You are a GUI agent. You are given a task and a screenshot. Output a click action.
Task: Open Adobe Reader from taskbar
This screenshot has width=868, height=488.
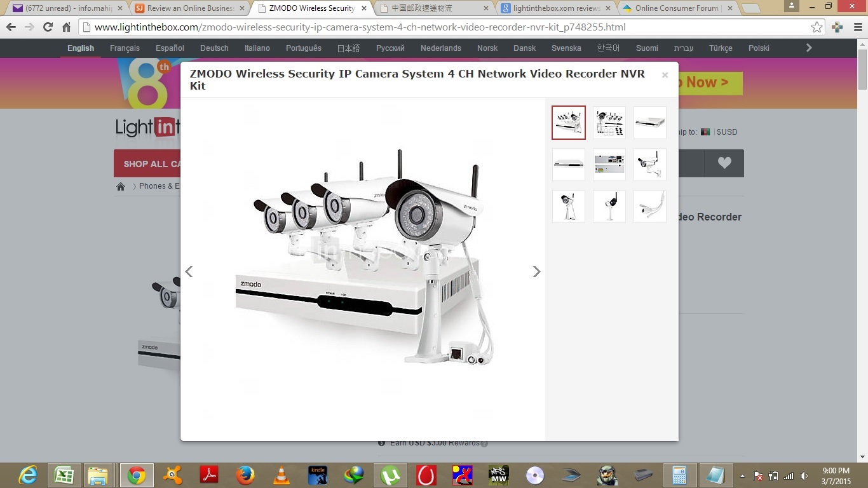pos(209,475)
